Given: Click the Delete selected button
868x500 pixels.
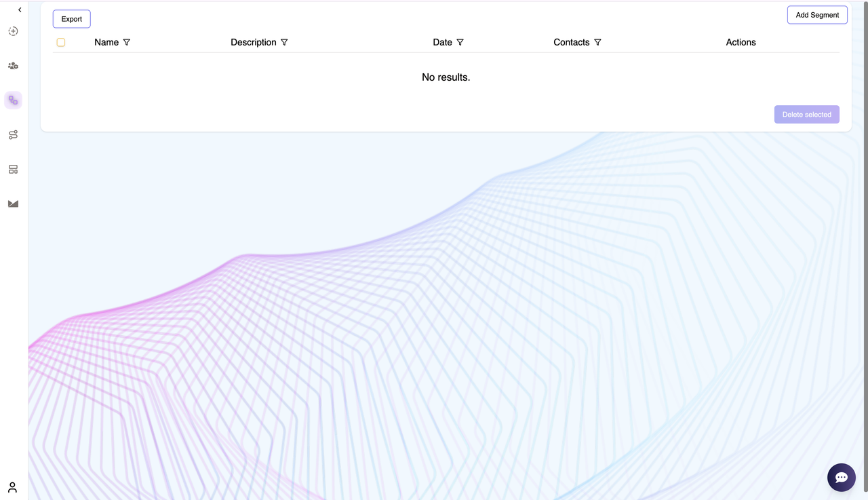Looking at the screenshot, I should (x=807, y=115).
